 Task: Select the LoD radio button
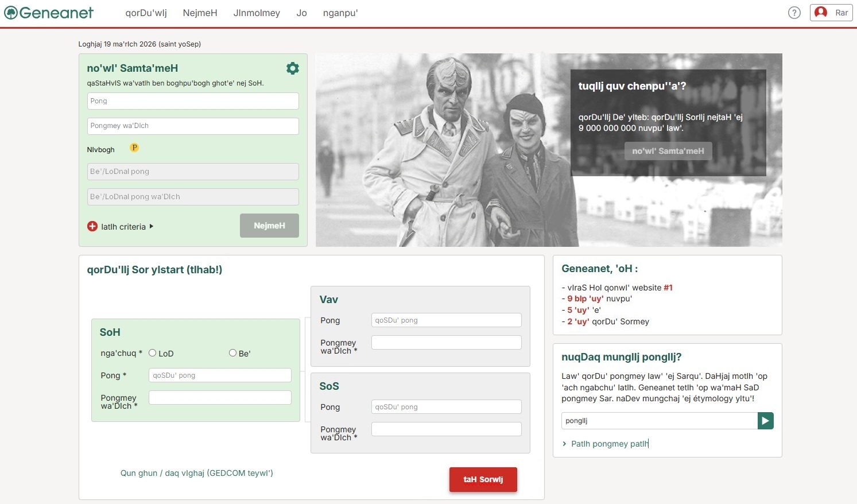(x=152, y=352)
